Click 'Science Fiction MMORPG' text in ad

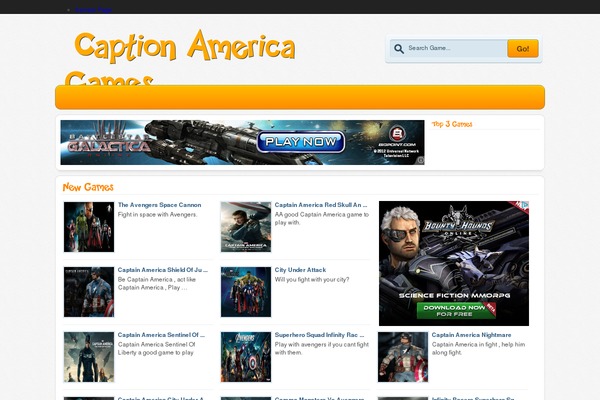(x=454, y=296)
